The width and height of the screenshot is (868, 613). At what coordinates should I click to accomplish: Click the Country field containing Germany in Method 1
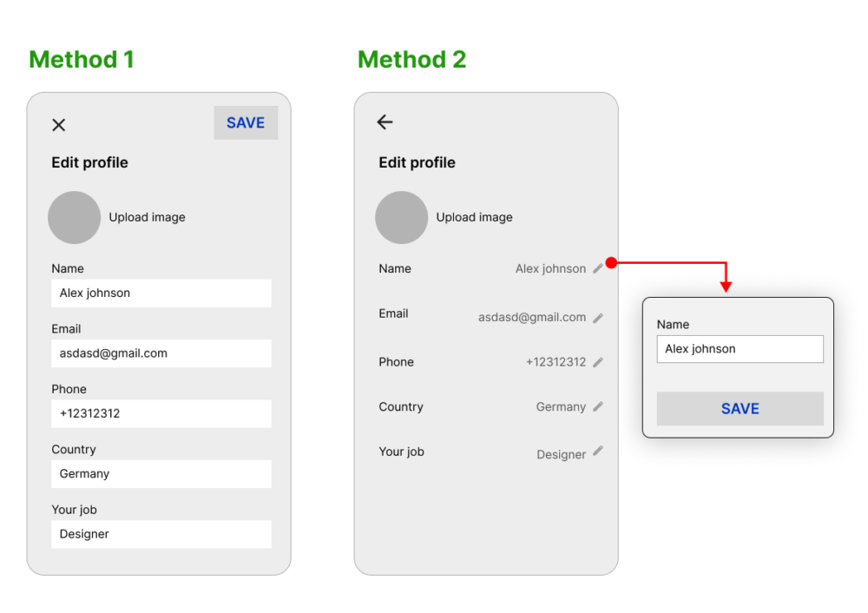click(x=161, y=474)
